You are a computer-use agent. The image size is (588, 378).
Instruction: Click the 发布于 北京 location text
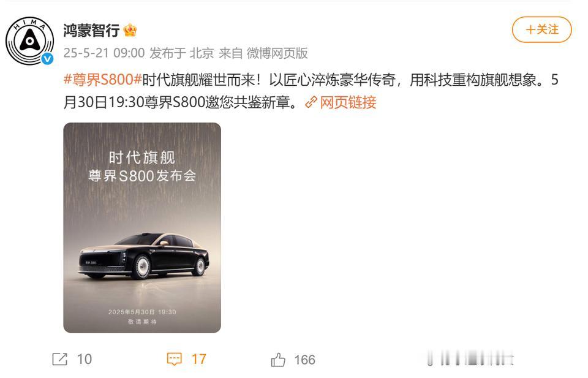click(182, 53)
